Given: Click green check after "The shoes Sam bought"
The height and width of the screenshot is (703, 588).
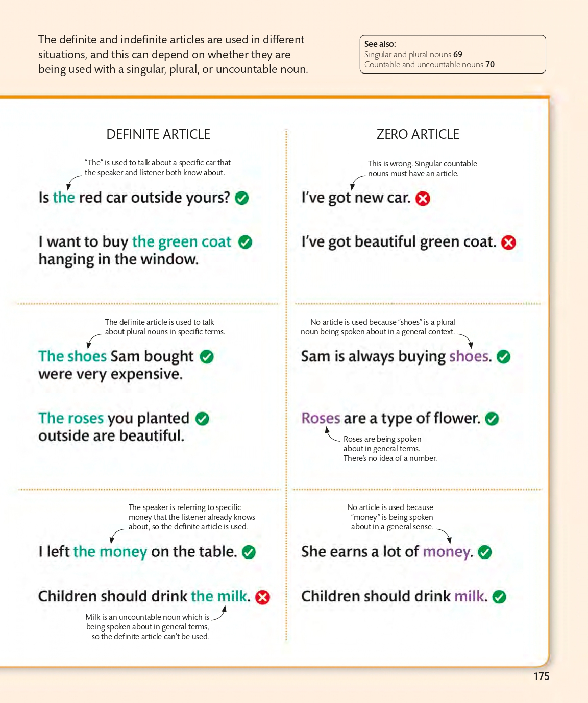Looking at the screenshot, I should (x=207, y=357).
